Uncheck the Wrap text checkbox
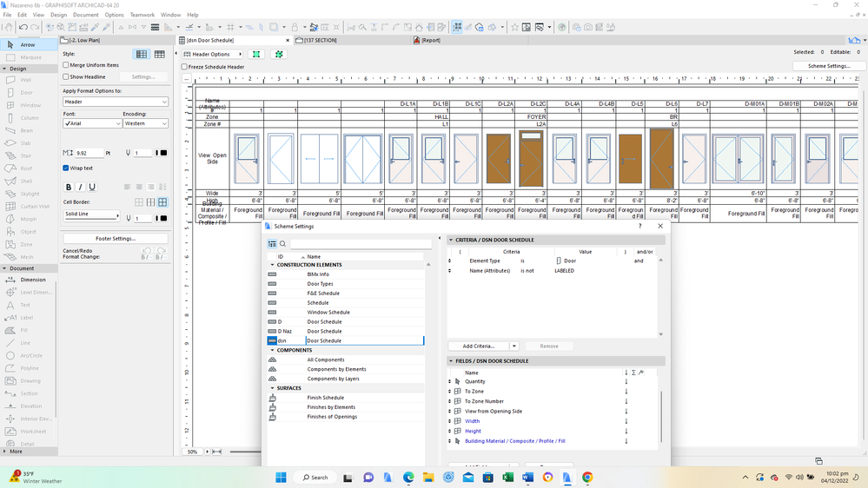 tap(66, 168)
